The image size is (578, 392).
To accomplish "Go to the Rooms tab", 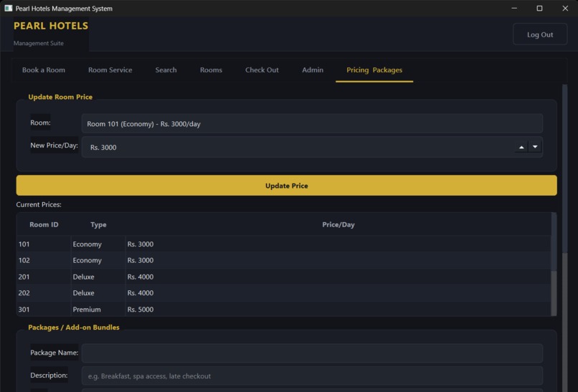I will pos(211,70).
